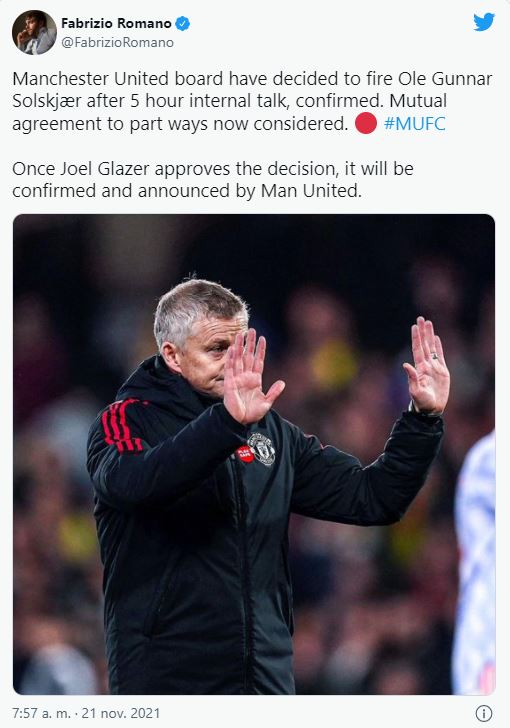Follow the #MUFC hashtag link
The height and width of the screenshot is (728, 510).
415,124
